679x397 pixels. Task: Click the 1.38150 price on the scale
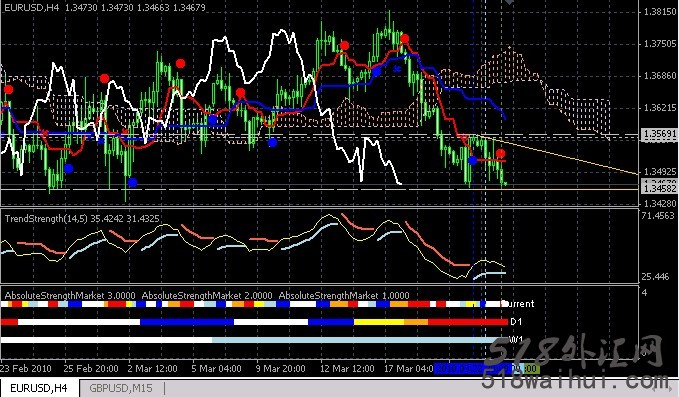[660, 12]
